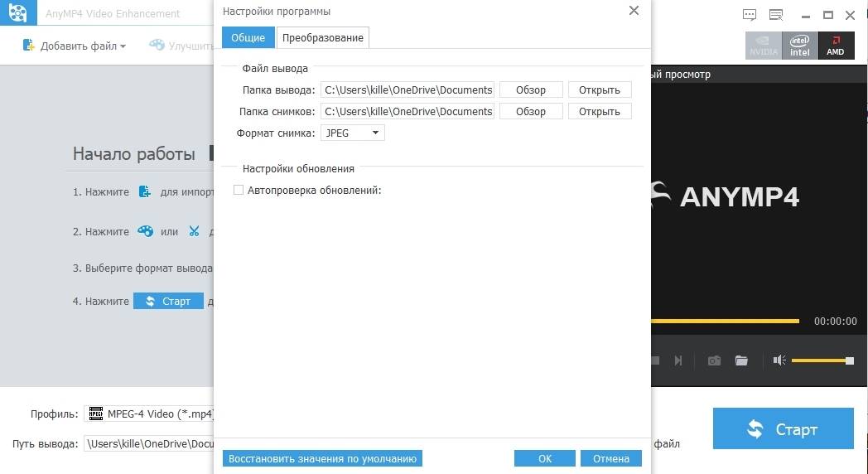Click the MPEG profile format icon
The height and width of the screenshot is (474, 868).
96,414
